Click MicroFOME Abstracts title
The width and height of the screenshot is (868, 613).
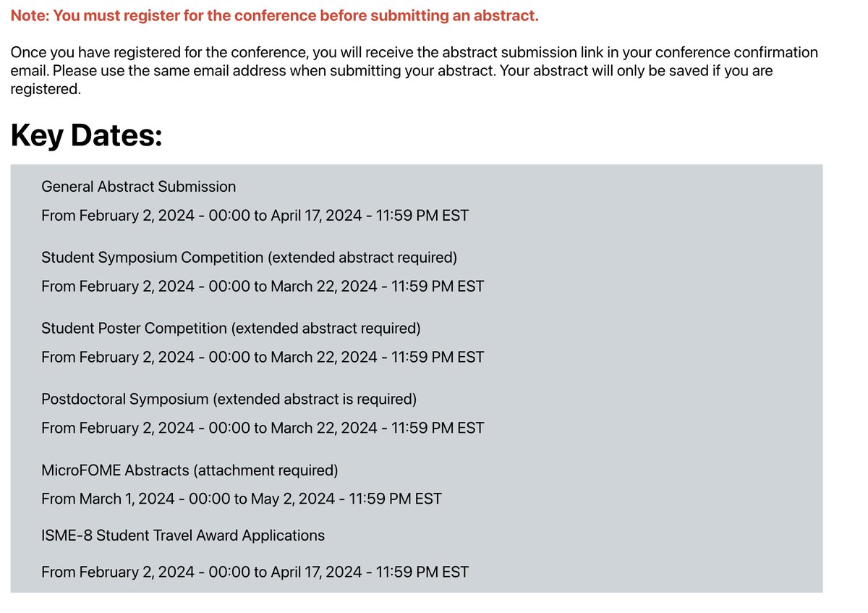190,470
